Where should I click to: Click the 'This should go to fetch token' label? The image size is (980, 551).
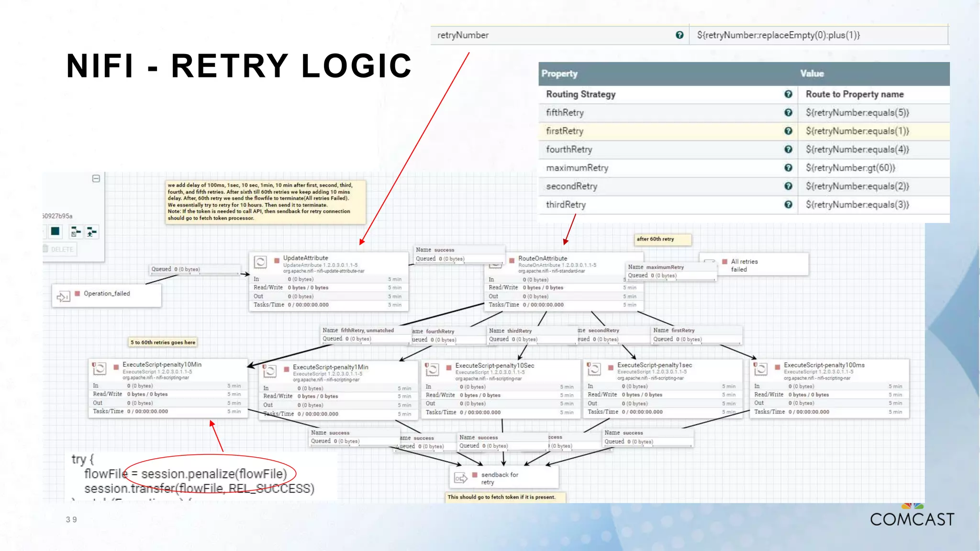point(505,497)
